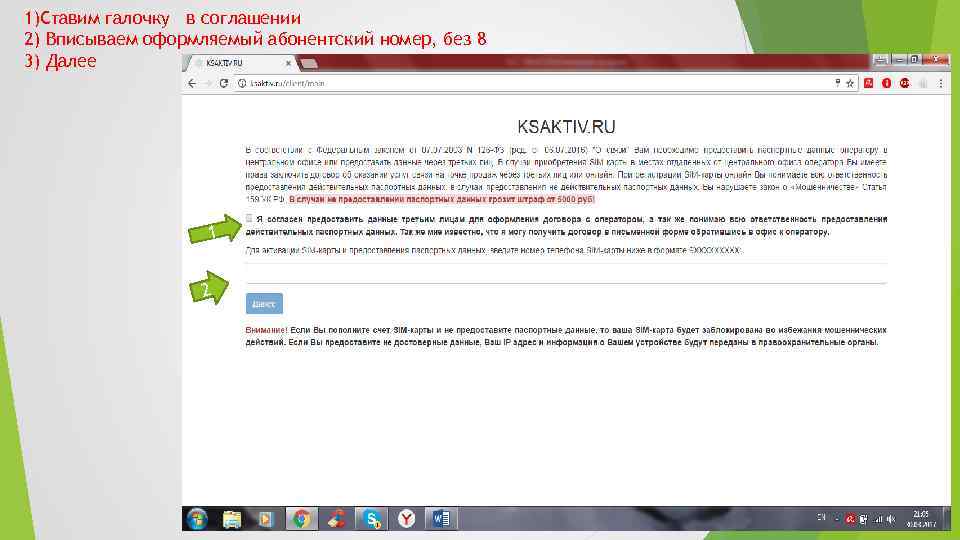Viewport: 960px width, 540px height.
Task: Click the network signal tray icon
Action: click(x=878, y=519)
